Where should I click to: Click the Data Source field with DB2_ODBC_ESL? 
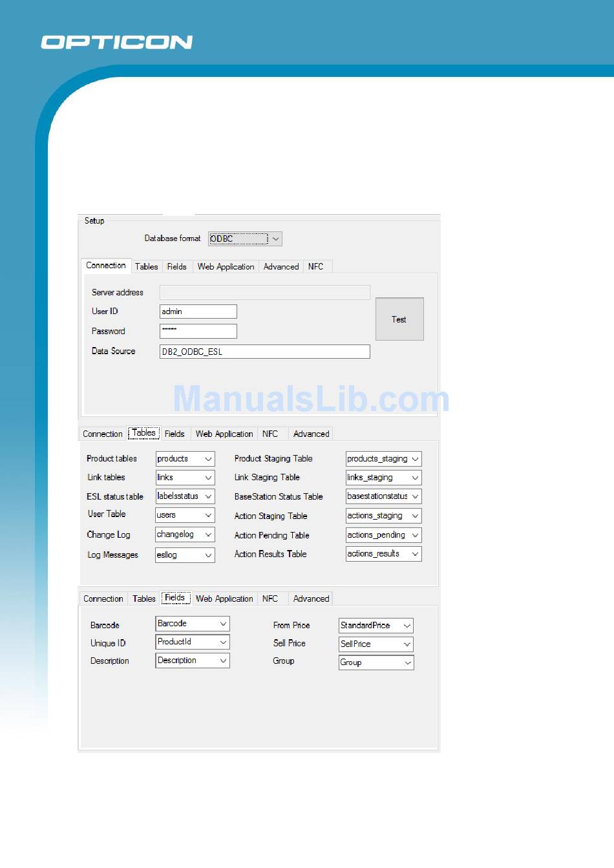pos(265,352)
